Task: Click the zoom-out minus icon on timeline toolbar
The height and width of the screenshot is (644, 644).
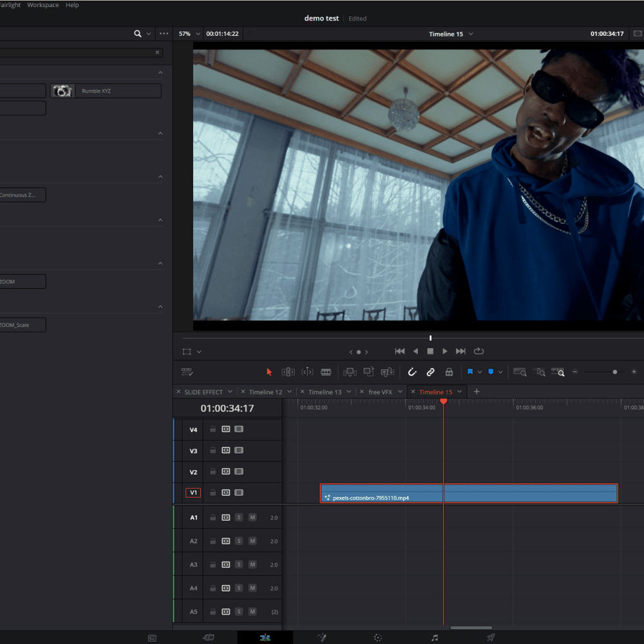Action: (x=575, y=372)
